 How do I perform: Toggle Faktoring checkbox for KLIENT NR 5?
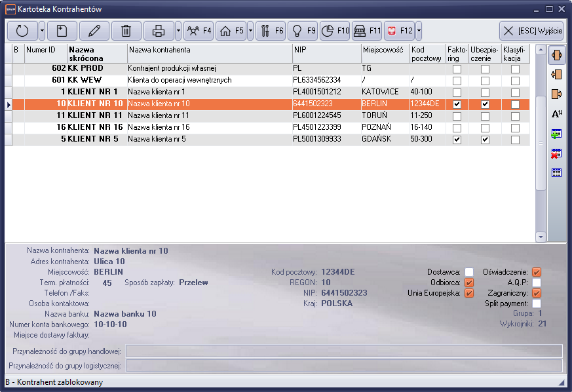pos(457,140)
